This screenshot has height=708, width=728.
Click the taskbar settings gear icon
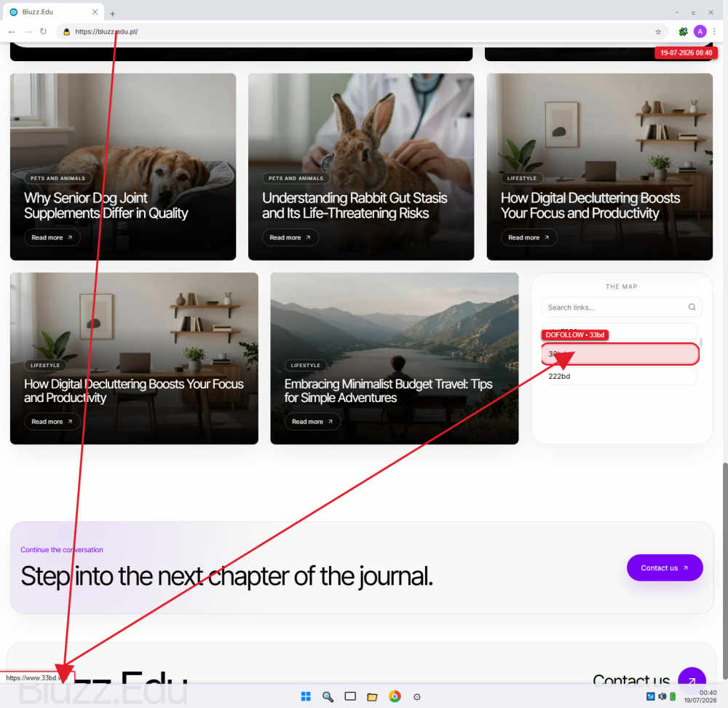coord(417,697)
